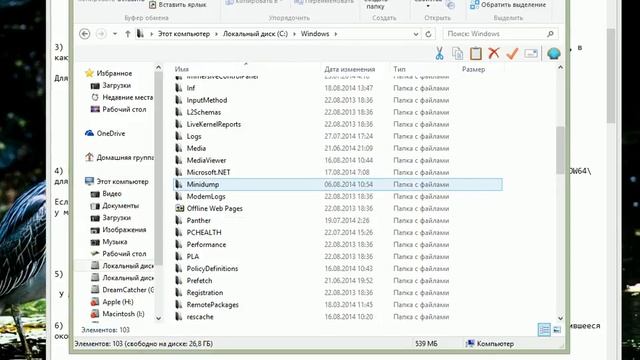Sort by Дата изменения column header
This screenshot has width=640, height=360.
[x=350, y=69]
